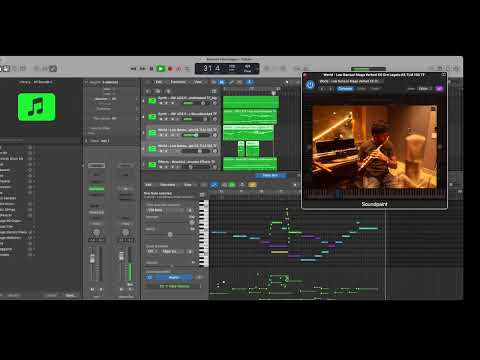
Task: Click the purple link icon in plugin window
Action: coord(439,89)
